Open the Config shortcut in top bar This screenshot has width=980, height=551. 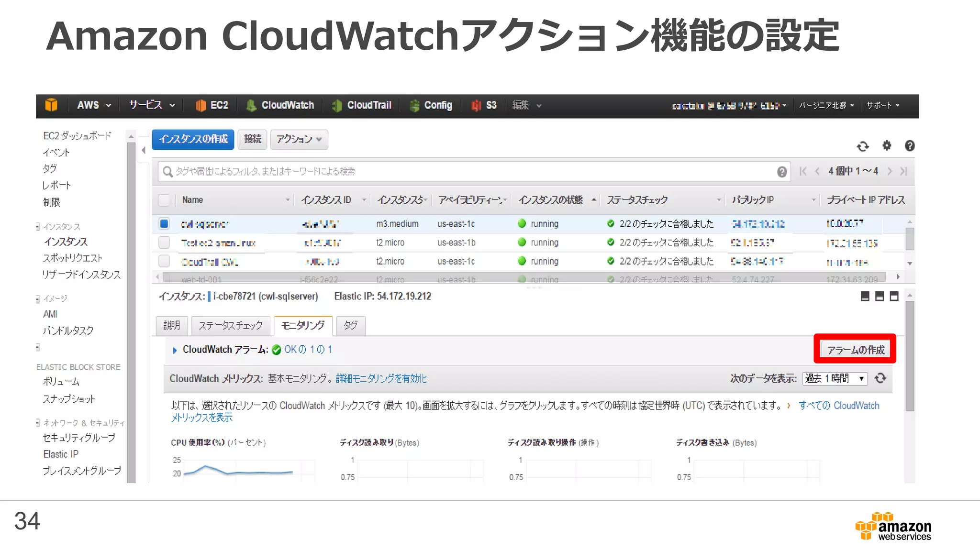point(431,105)
